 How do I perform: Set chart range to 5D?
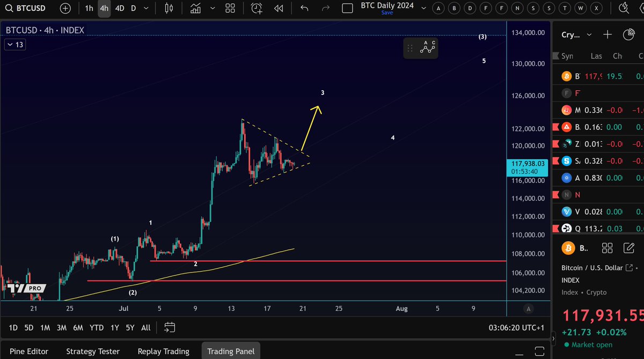(x=29, y=327)
